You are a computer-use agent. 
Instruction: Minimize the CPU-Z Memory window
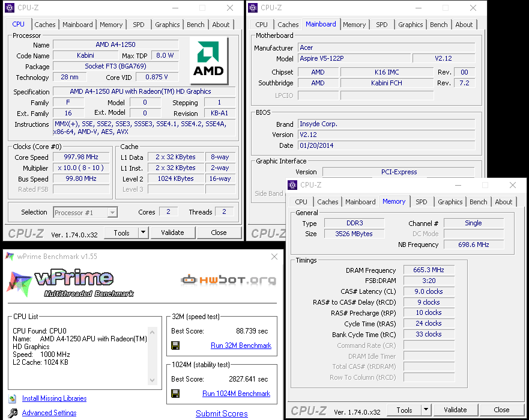[x=458, y=185]
